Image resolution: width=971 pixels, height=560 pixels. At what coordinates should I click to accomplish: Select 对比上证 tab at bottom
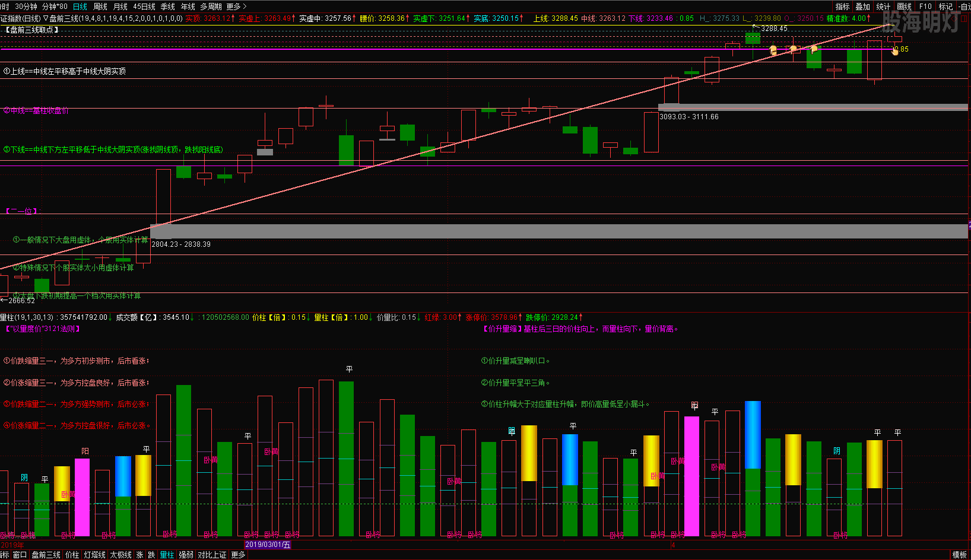click(x=212, y=555)
